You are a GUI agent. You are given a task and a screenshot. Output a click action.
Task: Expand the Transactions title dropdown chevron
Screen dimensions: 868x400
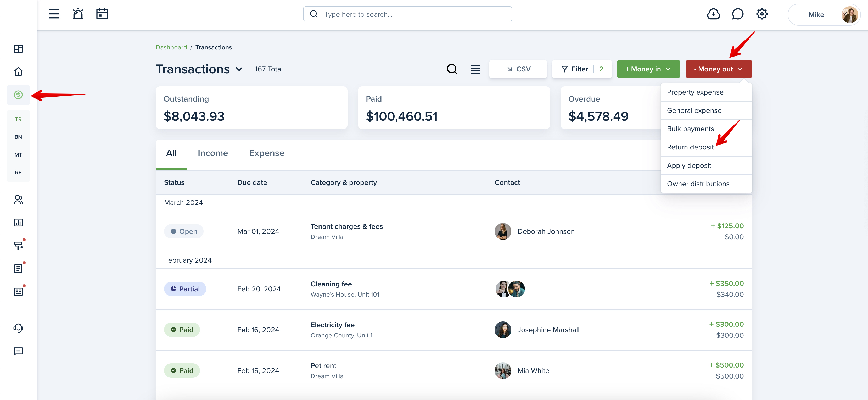[x=239, y=69]
